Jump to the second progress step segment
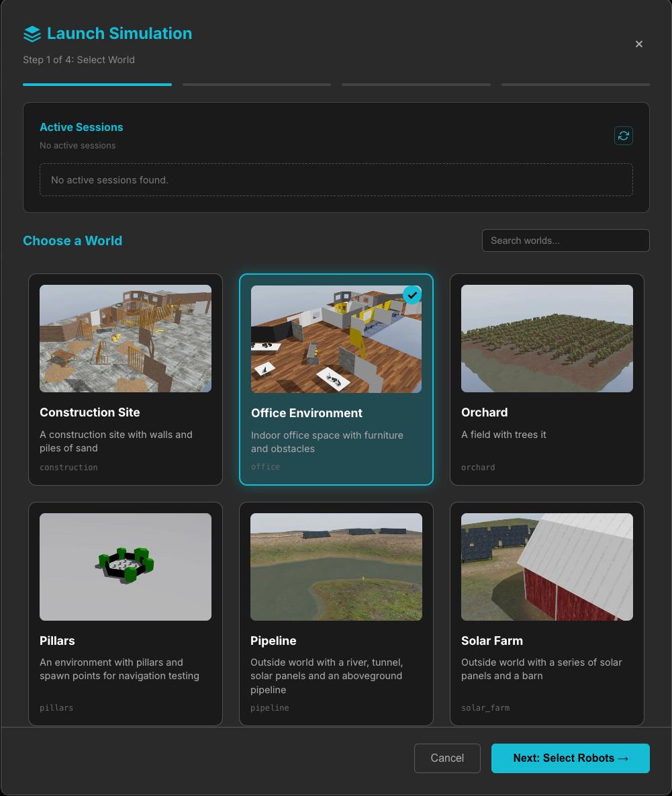 (256, 85)
